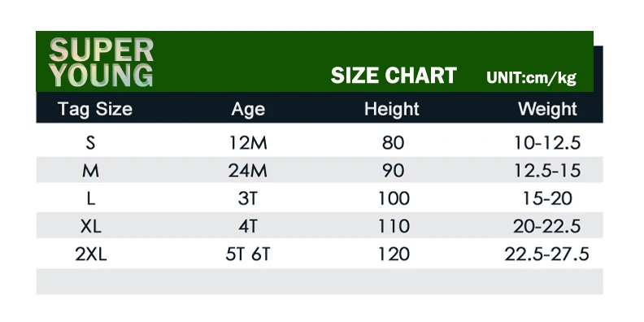Select tag size XL cell
Viewport: 644px width, 322px height.
coord(91,226)
